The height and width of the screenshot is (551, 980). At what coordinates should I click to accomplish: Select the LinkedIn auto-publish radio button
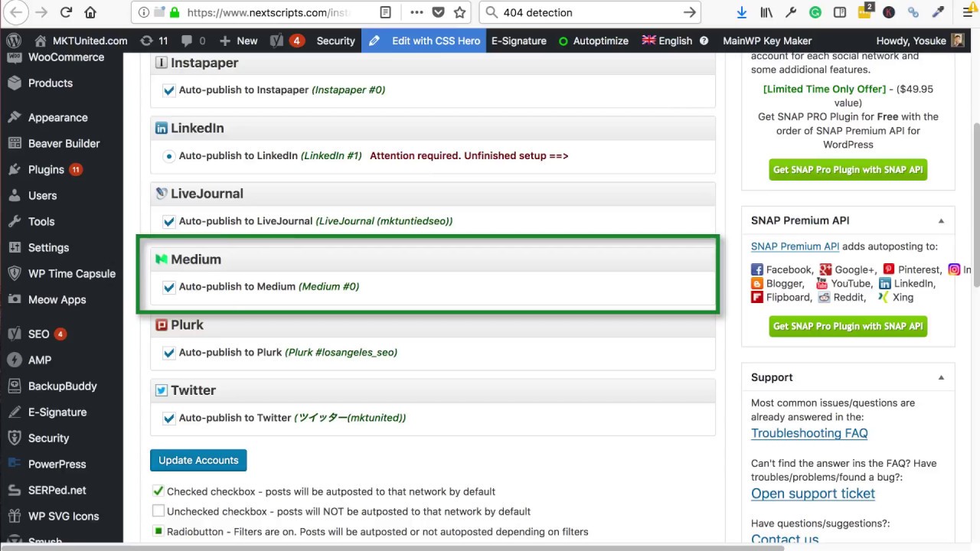click(x=168, y=156)
